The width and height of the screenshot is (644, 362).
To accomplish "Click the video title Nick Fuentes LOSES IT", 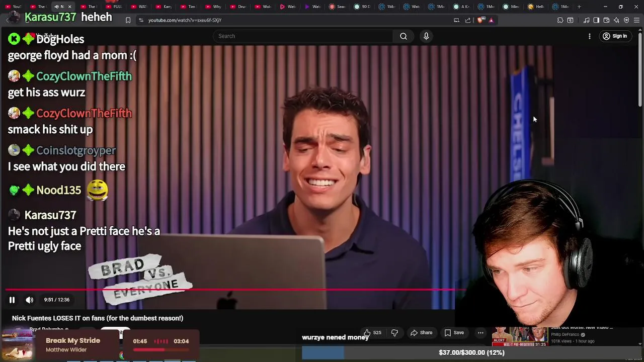I will (98, 318).
